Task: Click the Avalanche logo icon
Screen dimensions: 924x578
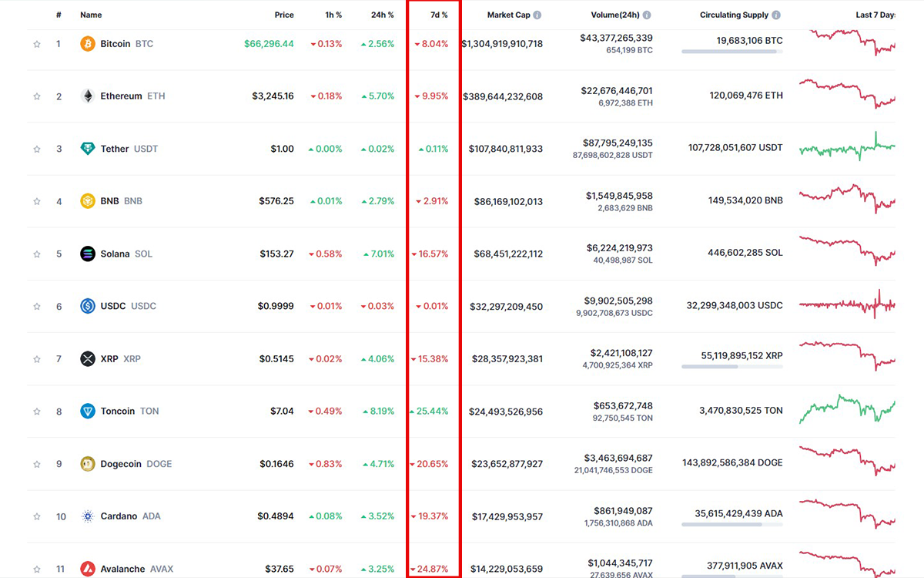Action: pyautogui.click(x=88, y=569)
